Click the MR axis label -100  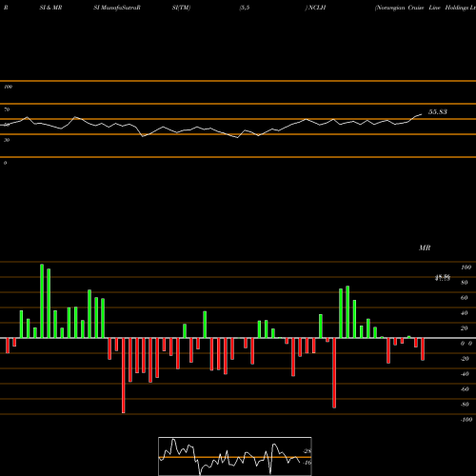466,420
